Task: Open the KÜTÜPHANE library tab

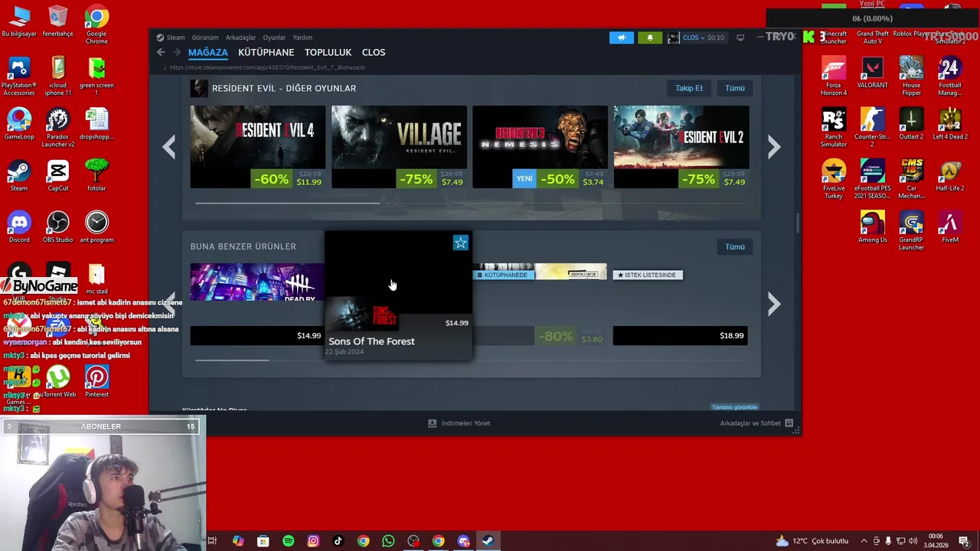Action: tap(266, 52)
